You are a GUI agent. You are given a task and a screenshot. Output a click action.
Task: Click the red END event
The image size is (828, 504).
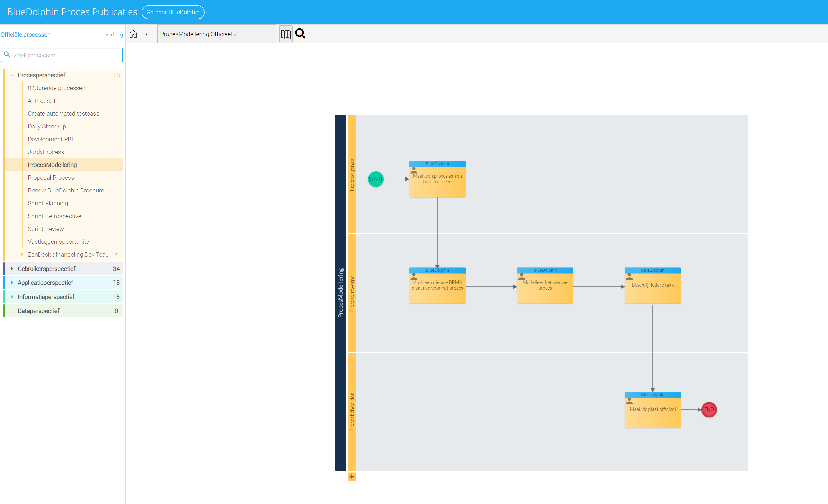tap(709, 409)
